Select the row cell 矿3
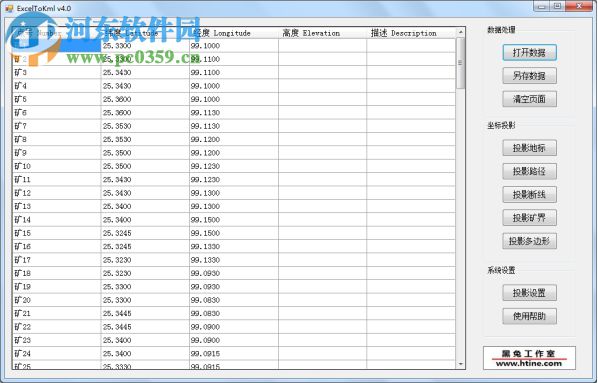 57,72
